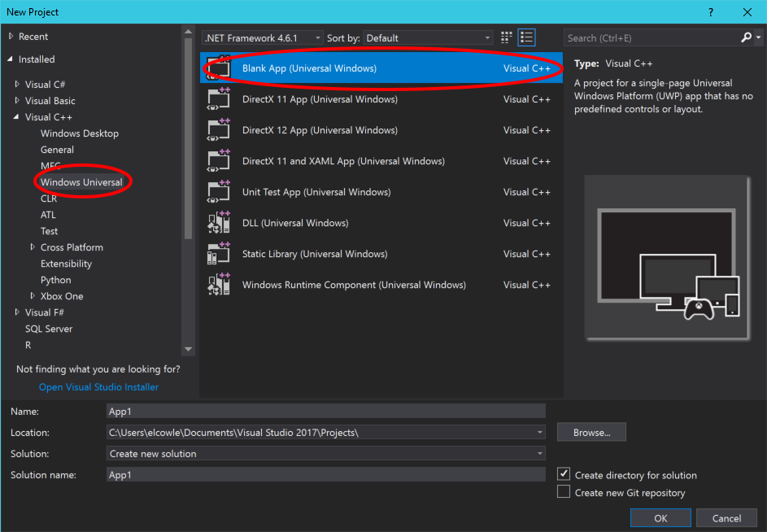Click the Windows Runtime Component template icon
The image size is (767, 532).
[x=218, y=285]
